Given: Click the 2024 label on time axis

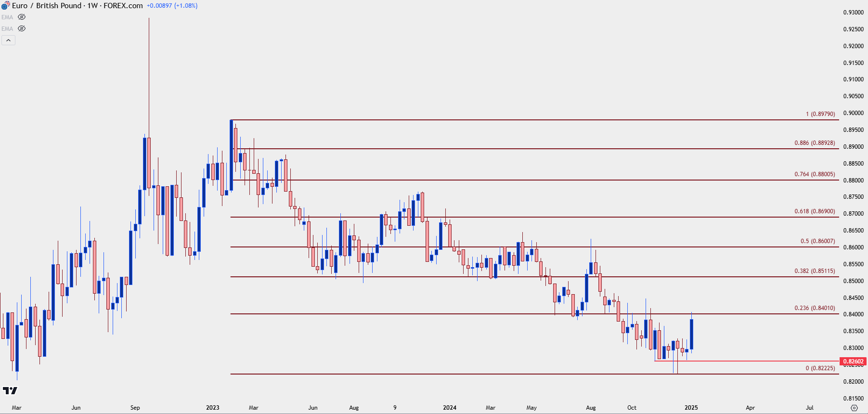Looking at the screenshot, I should [x=450, y=408].
